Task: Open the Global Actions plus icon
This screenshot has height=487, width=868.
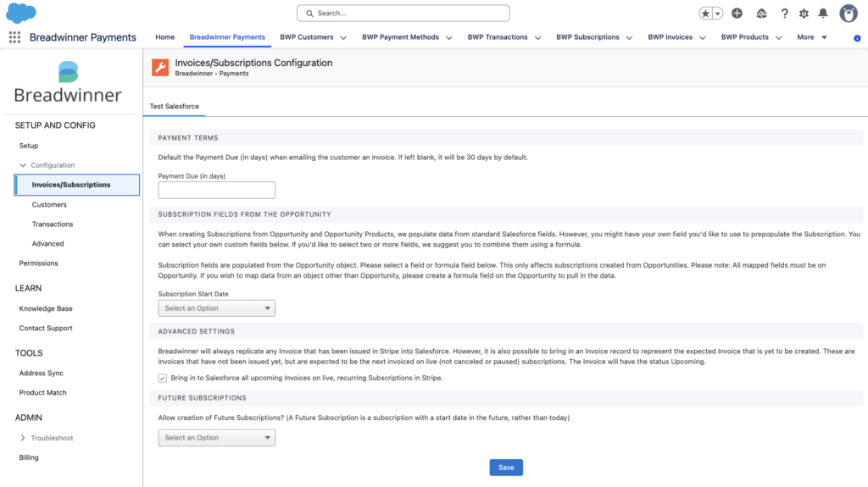Action: pyautogui.click(x=737, y=14)
